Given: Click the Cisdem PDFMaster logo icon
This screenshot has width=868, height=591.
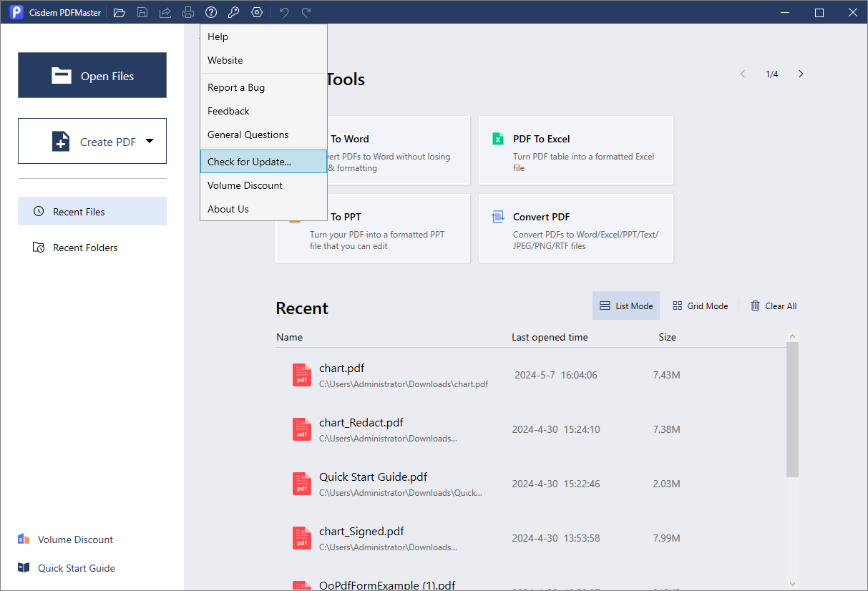Looking at the screenshot, I should tap(16, 12).
